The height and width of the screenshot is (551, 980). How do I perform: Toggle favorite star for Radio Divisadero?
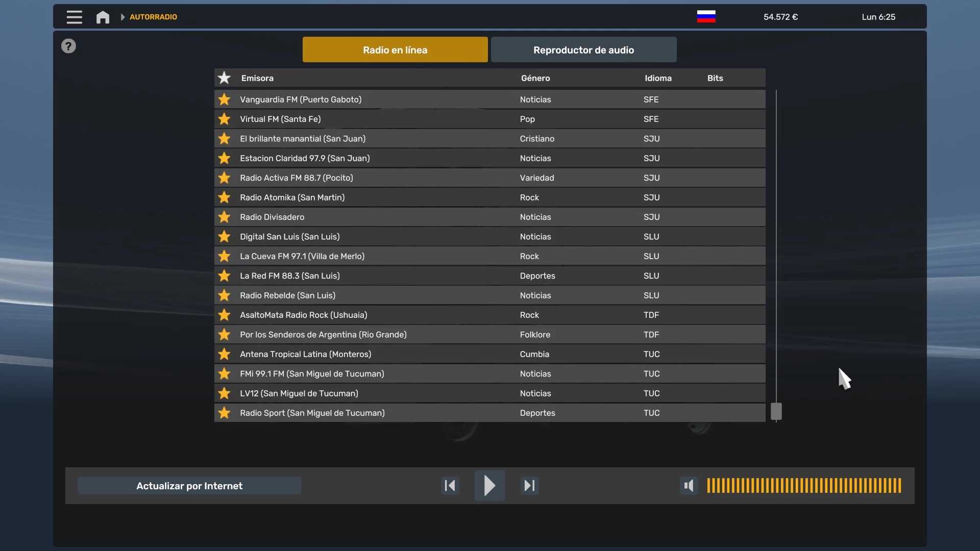point(224,217)
